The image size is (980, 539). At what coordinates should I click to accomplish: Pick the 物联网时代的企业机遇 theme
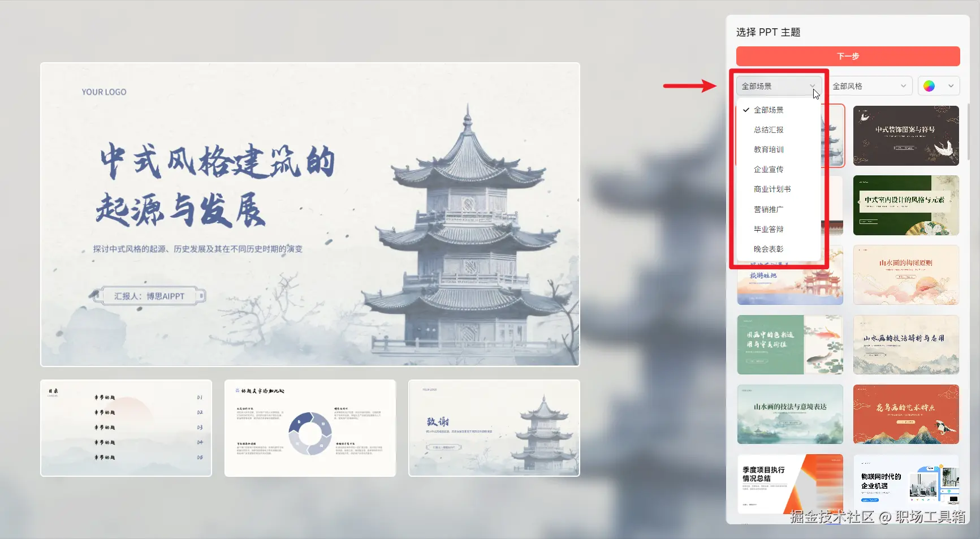(905, 484)
